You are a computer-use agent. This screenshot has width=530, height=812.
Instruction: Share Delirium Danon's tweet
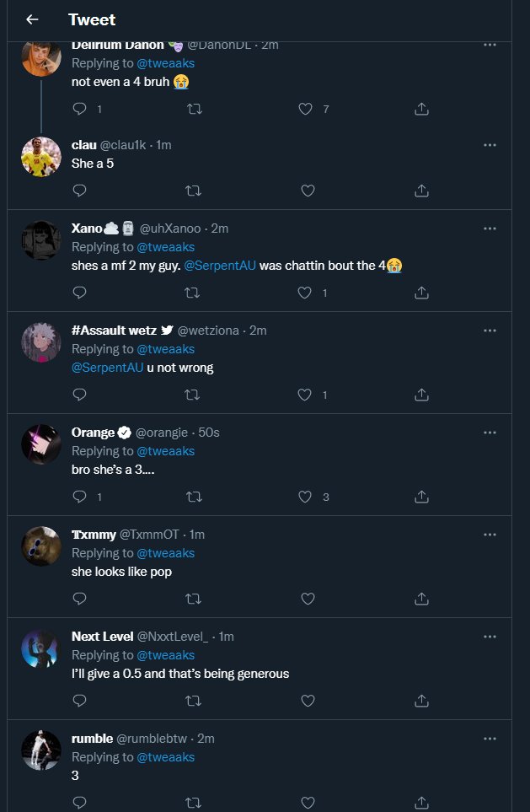tap(422, 109)
